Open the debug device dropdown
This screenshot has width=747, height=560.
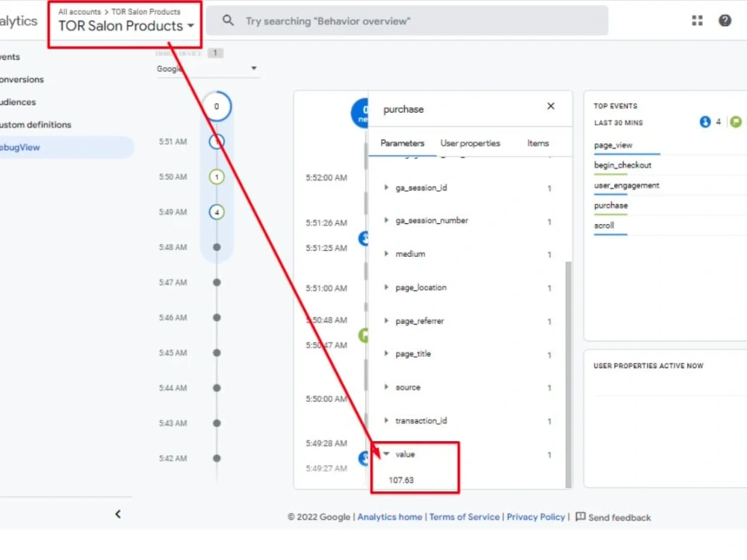(x=207, y=69)
